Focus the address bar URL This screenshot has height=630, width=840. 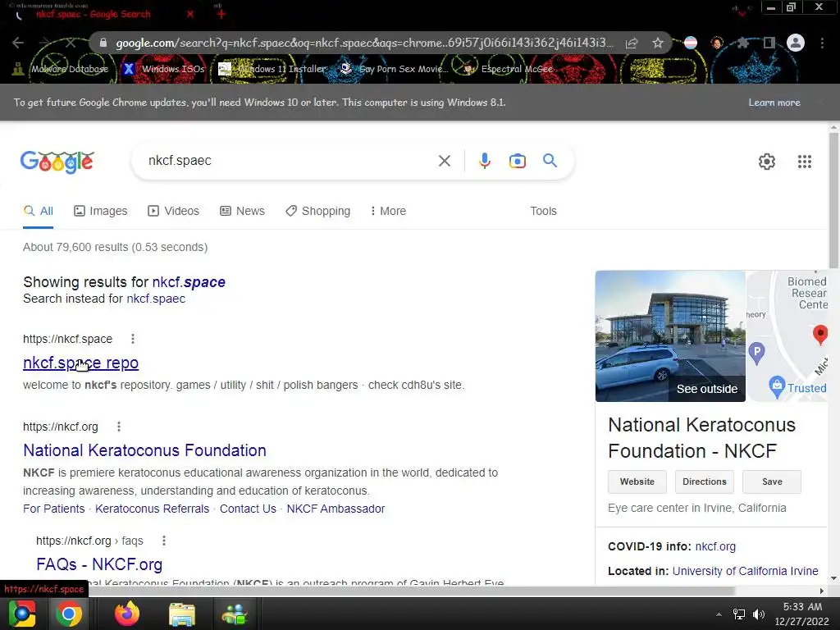364,43
